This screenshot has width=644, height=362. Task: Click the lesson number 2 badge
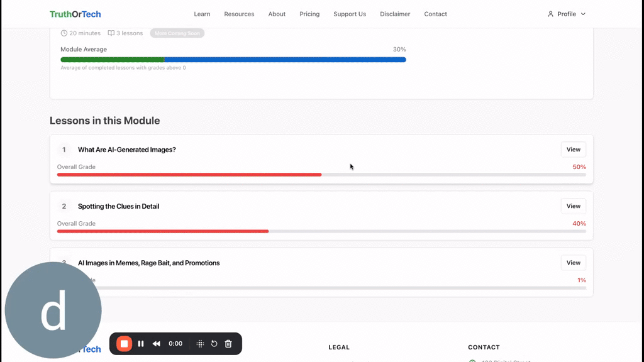click(64, 206)
